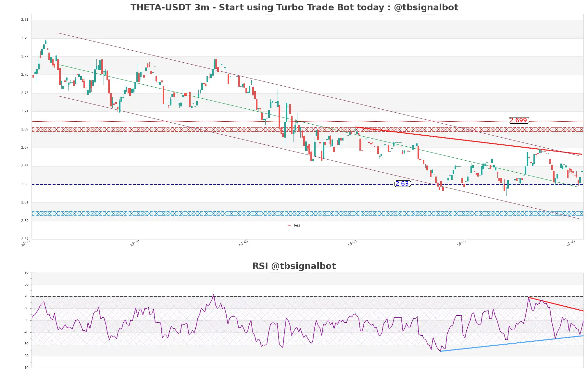This screenshot has height=392, width=588.
Task: Click the RSI 20 axis label
Action: (26, 356)
